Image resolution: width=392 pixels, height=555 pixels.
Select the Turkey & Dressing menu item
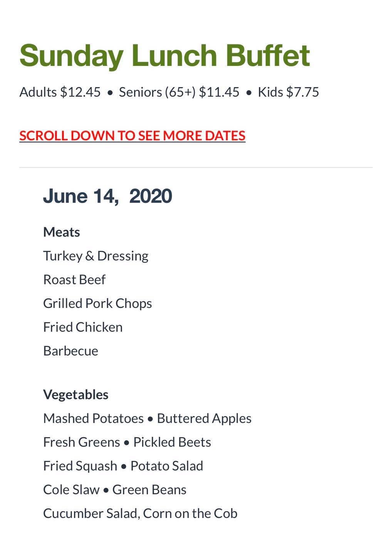click(95, 256)
